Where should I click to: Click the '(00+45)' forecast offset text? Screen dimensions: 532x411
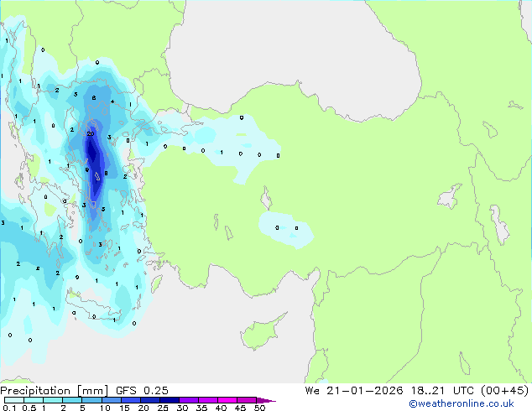point(505,391)
